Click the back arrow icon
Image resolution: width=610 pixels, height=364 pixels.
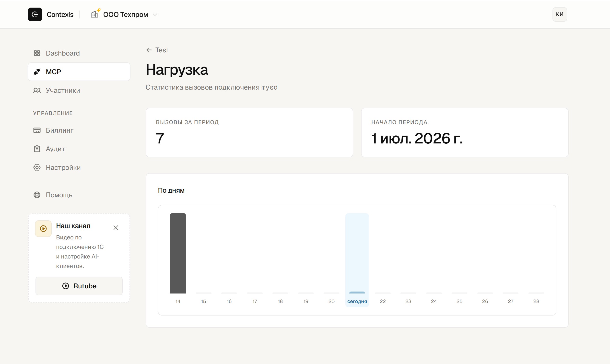click(x=149, y=50)
